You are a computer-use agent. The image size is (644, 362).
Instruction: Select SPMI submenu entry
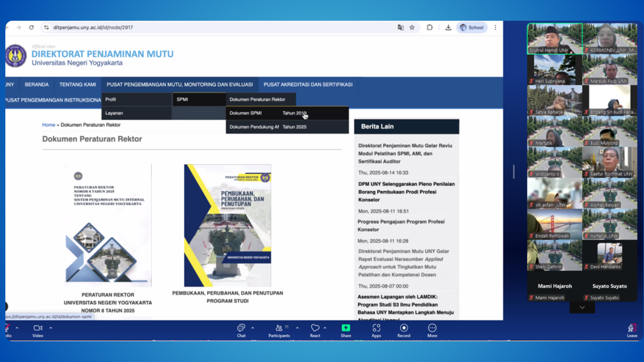coord(199,100)
